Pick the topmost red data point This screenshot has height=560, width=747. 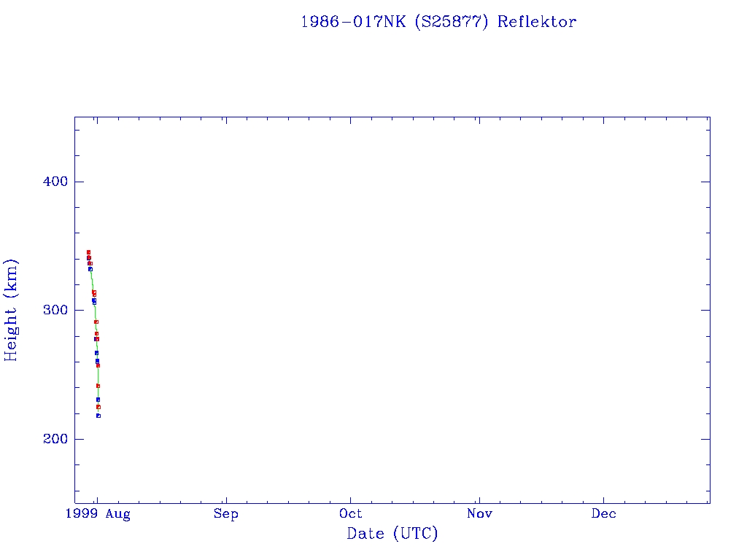[x=88, y=252]
